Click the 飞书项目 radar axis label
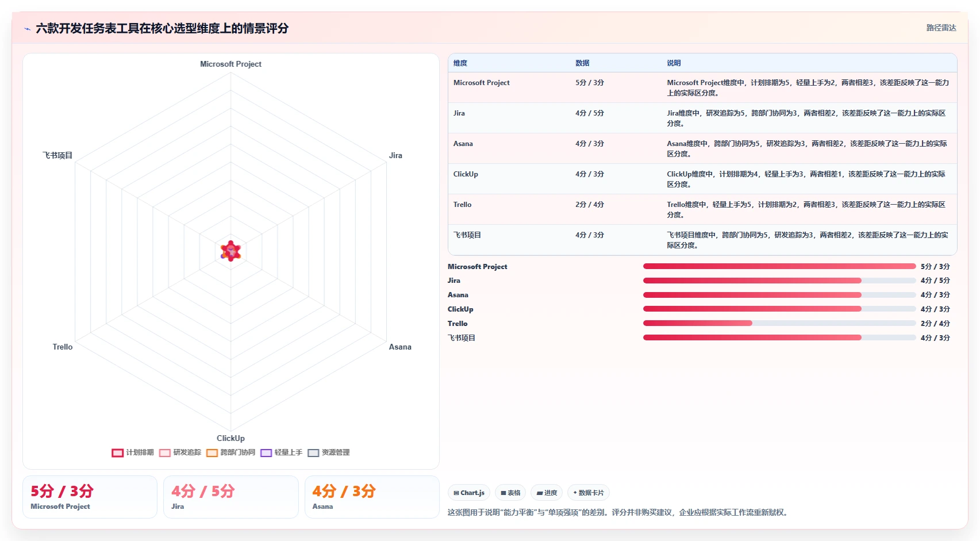 (x=57, y=155)
